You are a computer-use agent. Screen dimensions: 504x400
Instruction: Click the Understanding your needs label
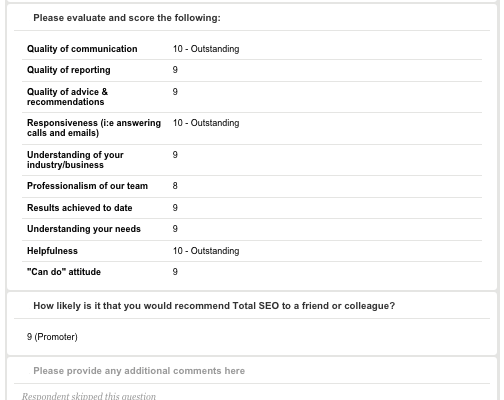tap(84, 229)
